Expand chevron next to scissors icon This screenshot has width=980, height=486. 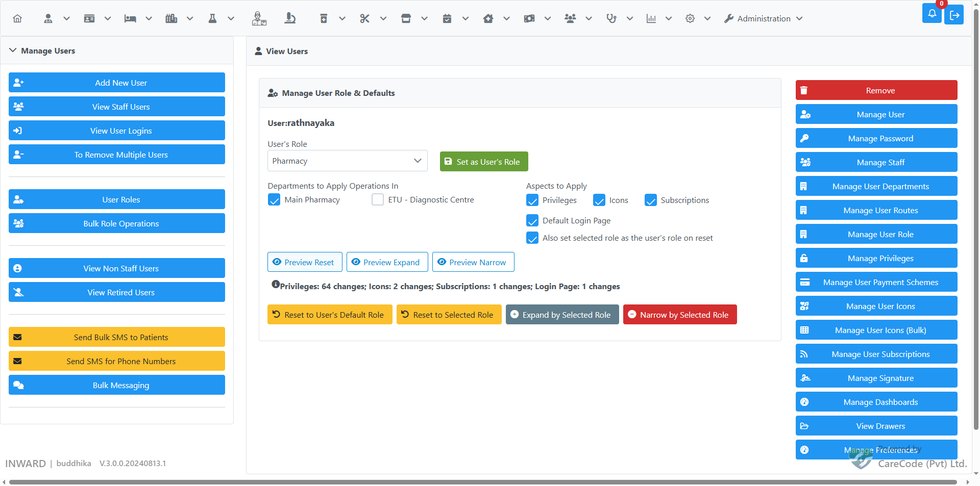pos(383,19)
